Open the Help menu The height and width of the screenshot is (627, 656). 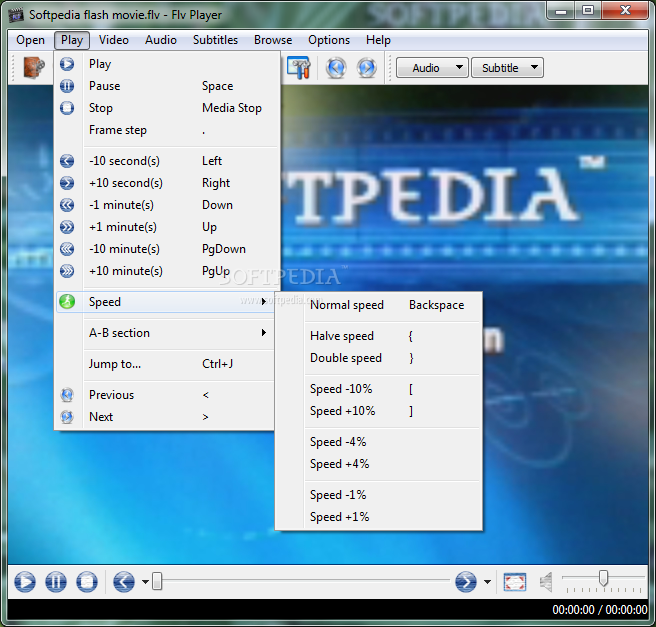379,40
